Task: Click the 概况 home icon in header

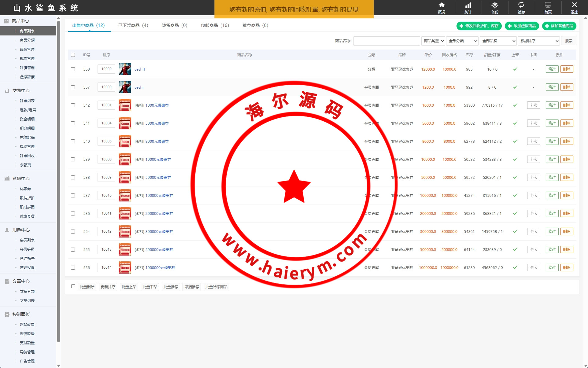Action: (442, 5)
